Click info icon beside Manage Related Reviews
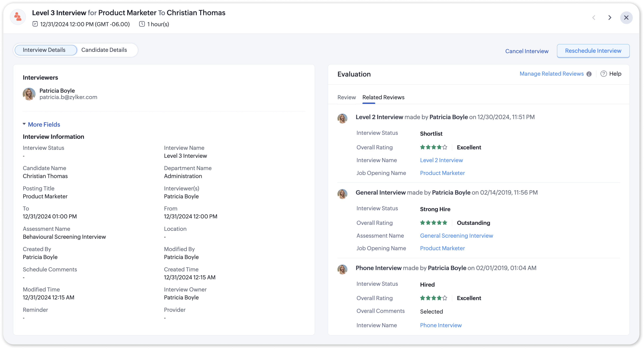Screen dimensions: 644x349 pyautogui.click(x=589, y=74)
